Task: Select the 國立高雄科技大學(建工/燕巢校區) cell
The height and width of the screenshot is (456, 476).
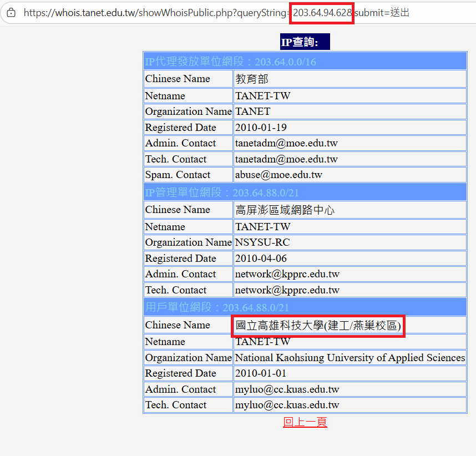Action: pyautogui.click(x=350, y=325)
